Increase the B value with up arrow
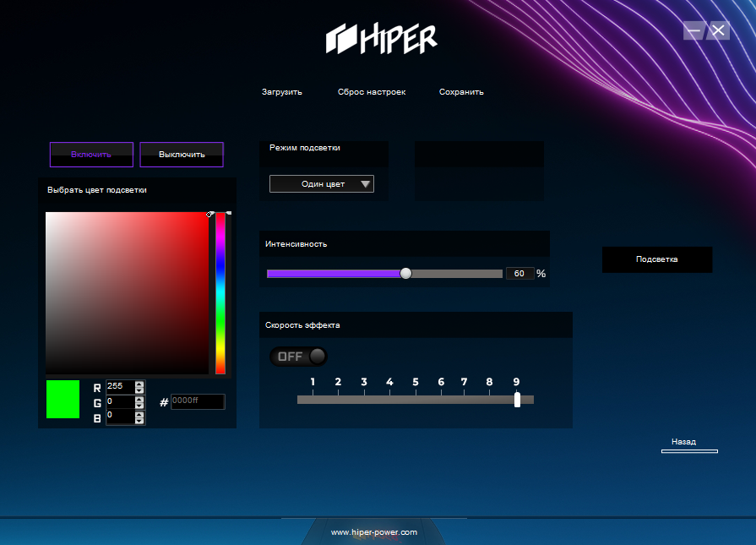756x545 pixels. (140, 414)
